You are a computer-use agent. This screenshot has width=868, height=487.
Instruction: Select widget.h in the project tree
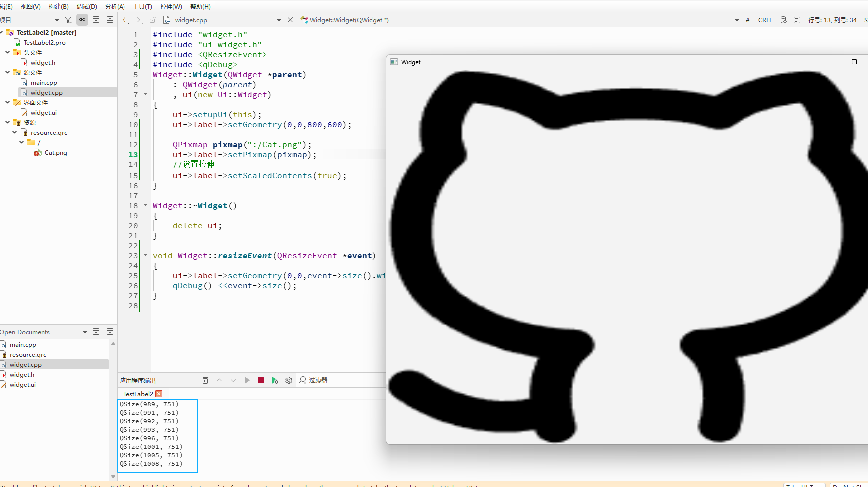coord(43,63)
